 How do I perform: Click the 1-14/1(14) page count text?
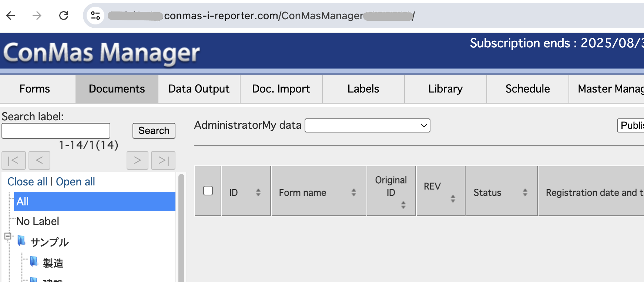click(x=88, y=145)
